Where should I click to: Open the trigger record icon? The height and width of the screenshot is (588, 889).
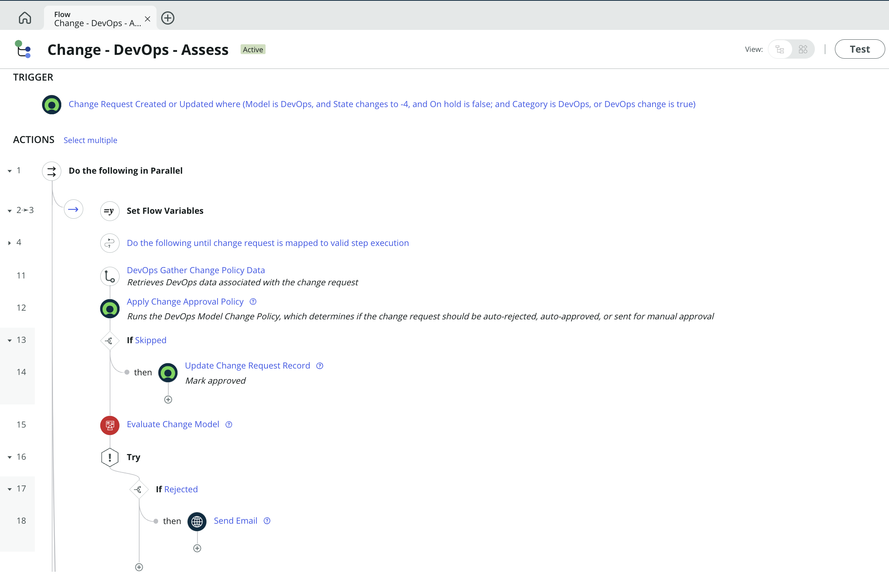pyautogui.click(x=51, y=104)
